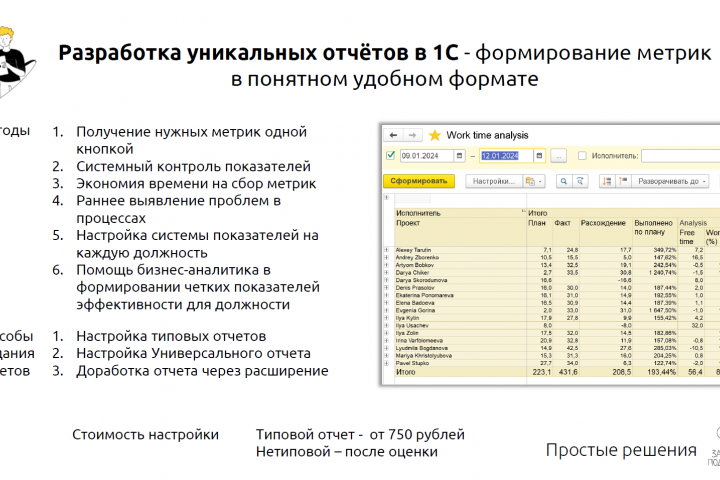Expand the Ekaterina Ponomareva row
Image resolution: width=720 pixels, height=480 pixels.
coord(386,295)
